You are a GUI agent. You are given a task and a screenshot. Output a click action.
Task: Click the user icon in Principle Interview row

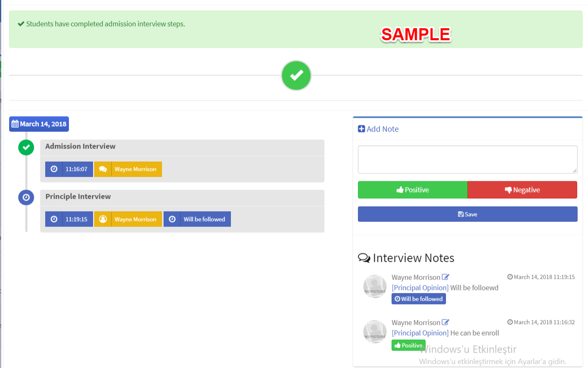tap(103, 219)
